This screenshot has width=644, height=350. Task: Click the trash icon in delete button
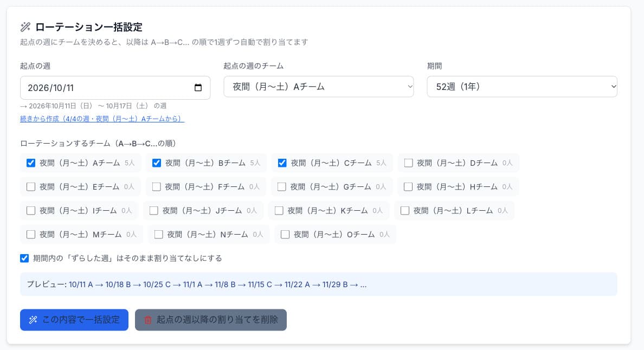(x=148, y=320)
